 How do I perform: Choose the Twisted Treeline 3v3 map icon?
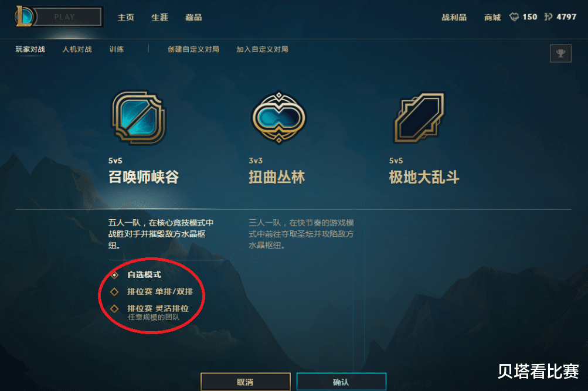pyautogui.click(x=278, y=118)
